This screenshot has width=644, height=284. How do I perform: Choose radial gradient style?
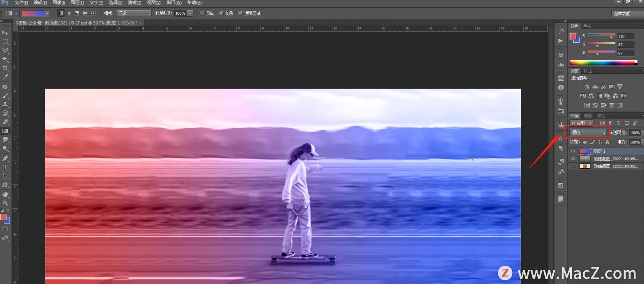click(x=69, y=13)
